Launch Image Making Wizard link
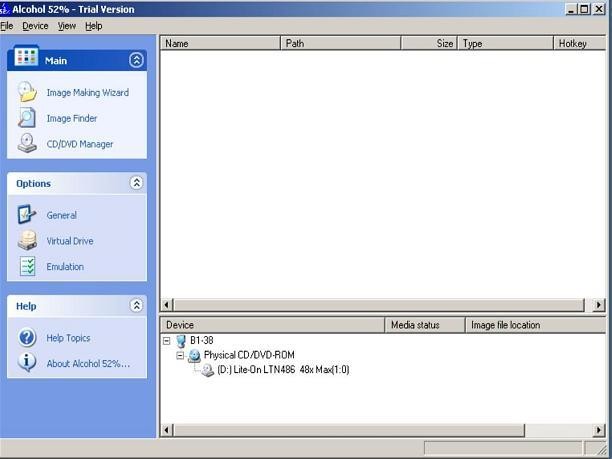This screenshot has width=612, height=459. point(87,93)
